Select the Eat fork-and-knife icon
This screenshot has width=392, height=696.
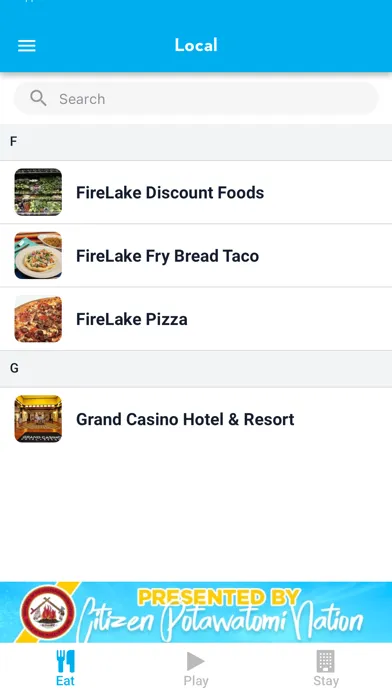pos(65,661)
